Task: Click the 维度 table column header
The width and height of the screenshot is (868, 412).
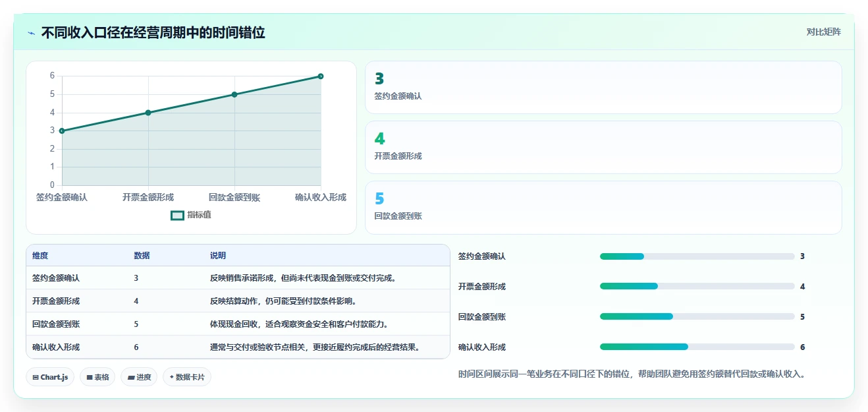Action: pos(40,256)
